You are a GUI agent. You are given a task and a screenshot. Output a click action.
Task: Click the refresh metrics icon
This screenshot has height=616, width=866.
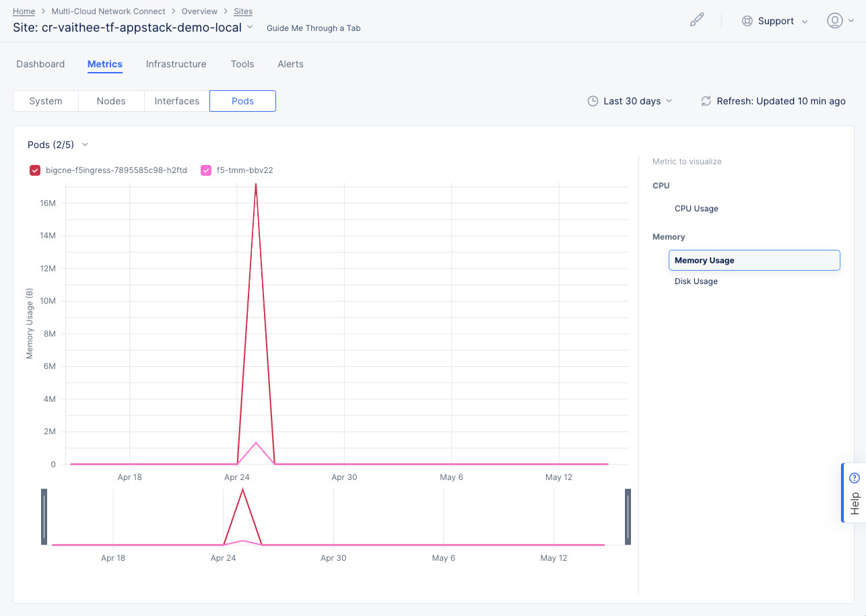point(705,101)
